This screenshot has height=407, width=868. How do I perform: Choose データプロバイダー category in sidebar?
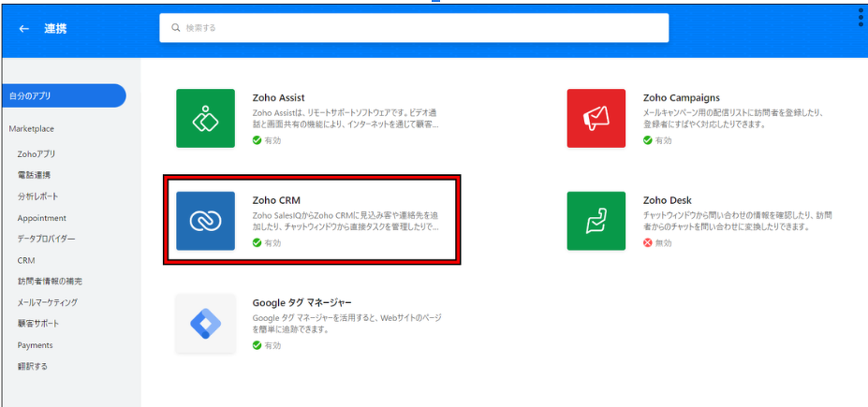[x=46, y=239]
